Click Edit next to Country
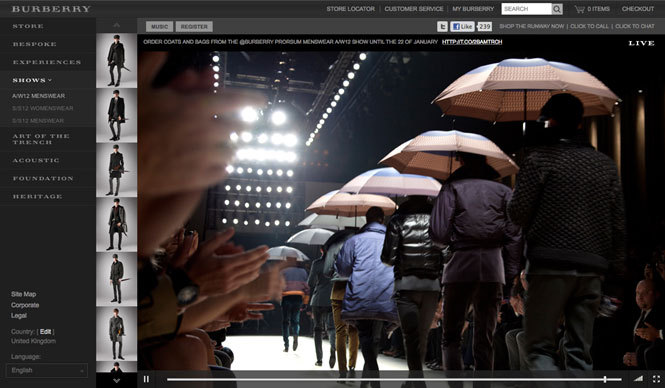This screenshot has height=388, width=665. [45, 332]
